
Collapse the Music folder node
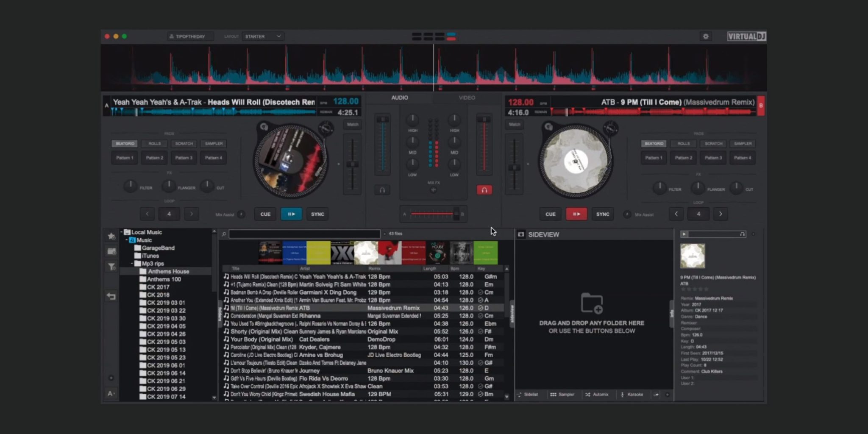[127, 240]
